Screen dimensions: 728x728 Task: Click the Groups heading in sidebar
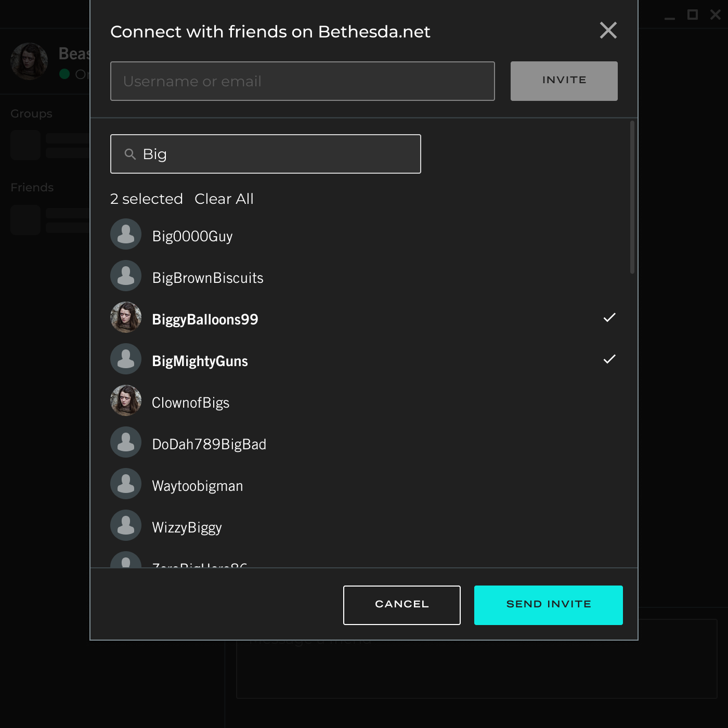click(31, 113)
